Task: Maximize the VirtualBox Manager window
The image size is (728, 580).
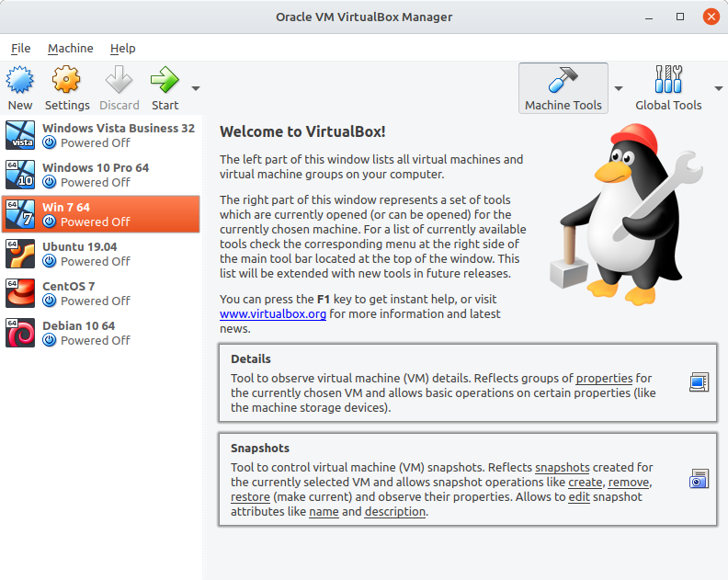Action: [680, 17]
